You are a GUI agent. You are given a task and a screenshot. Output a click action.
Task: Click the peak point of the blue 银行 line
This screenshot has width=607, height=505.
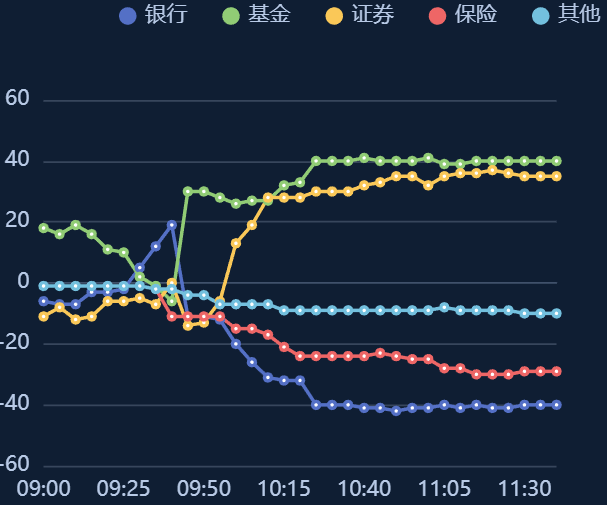click(172, 225)
